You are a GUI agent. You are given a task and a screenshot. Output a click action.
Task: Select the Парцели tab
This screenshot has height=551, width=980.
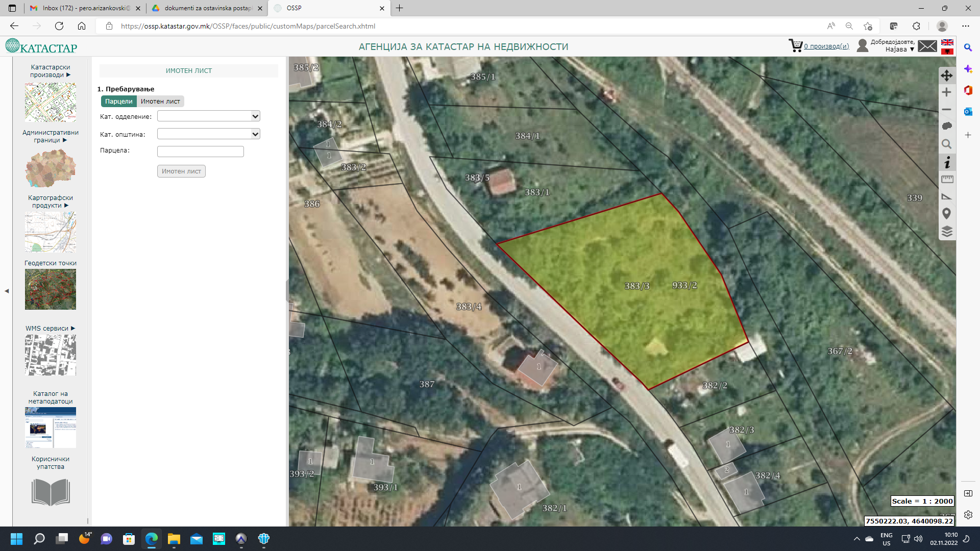click(118, 102)
